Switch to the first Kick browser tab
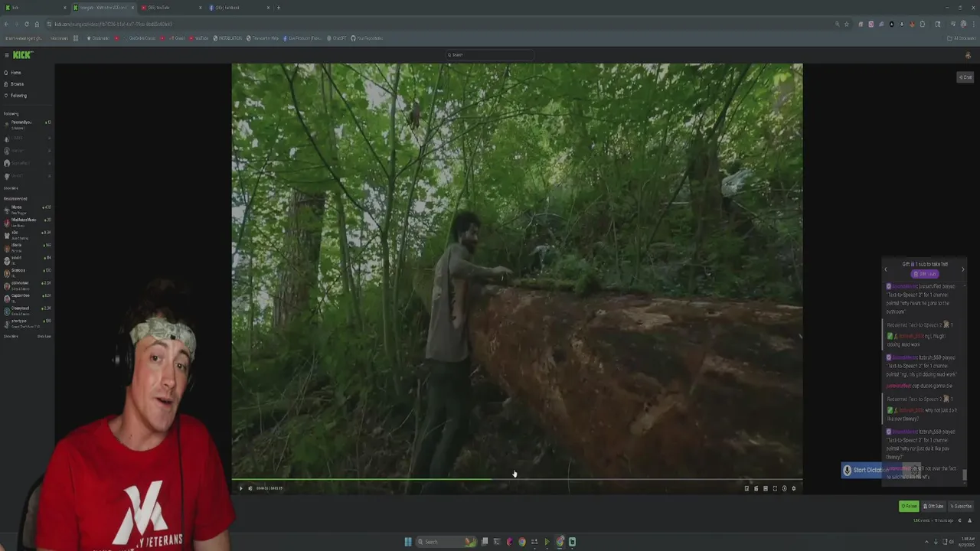The width and height of the screenshot is (980, 551). click(x=37, y=8)
